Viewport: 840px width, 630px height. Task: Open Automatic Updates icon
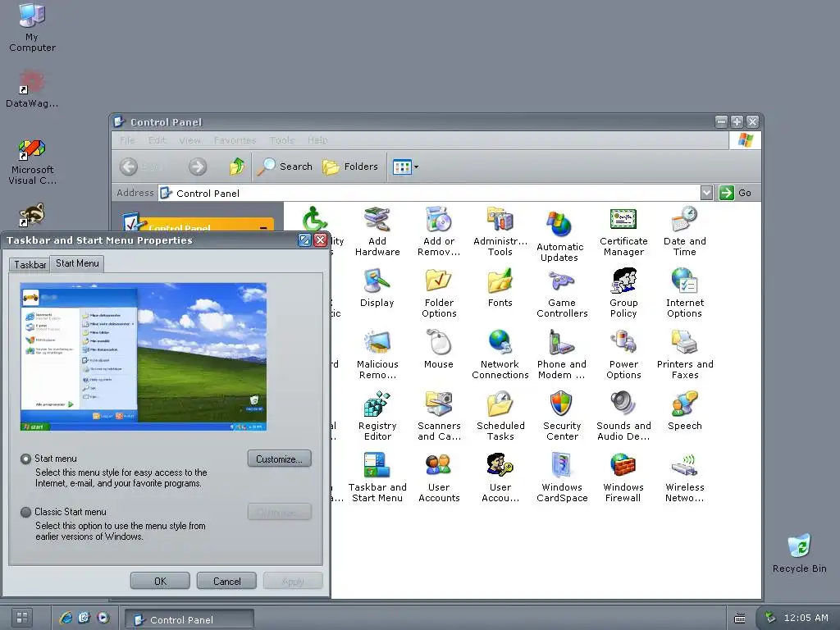tap(559, 237)
